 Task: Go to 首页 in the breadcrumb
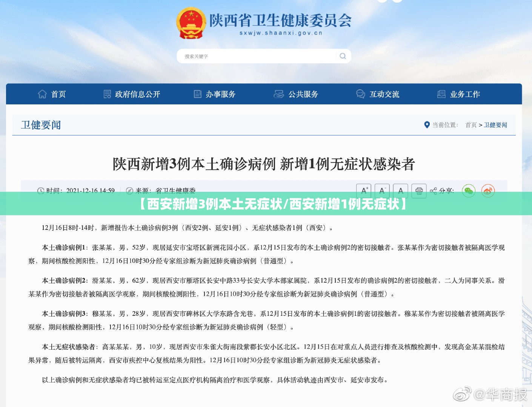(x=471, y=125)
